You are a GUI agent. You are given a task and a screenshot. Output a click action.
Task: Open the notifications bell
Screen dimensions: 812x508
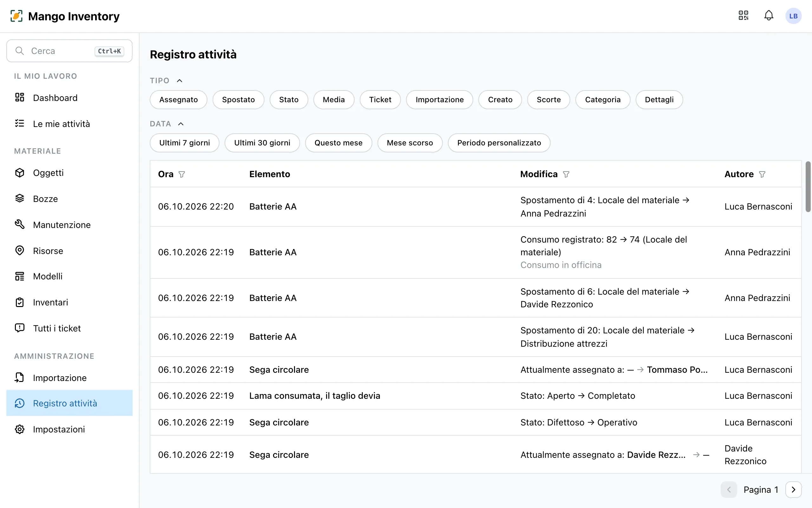tap(769, 16)
